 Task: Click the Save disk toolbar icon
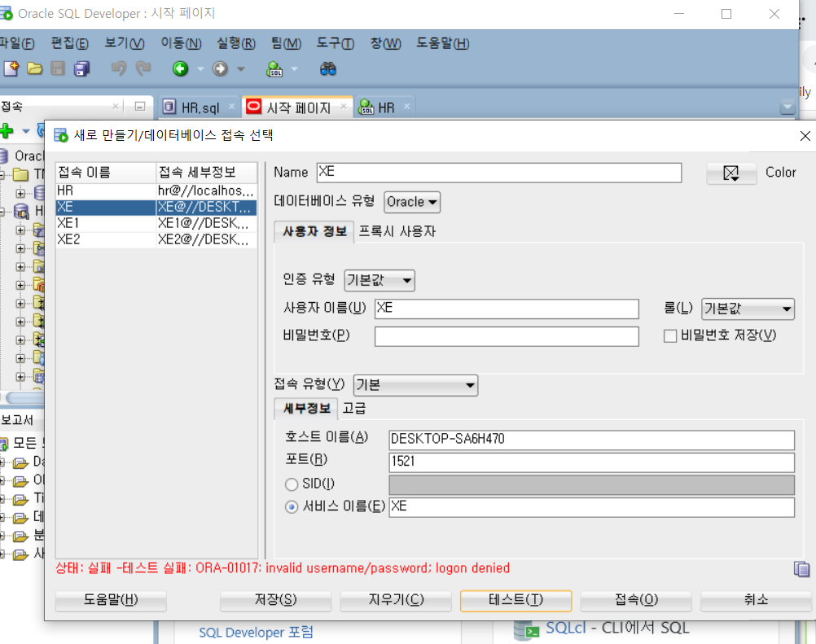(x=58, y=68)
